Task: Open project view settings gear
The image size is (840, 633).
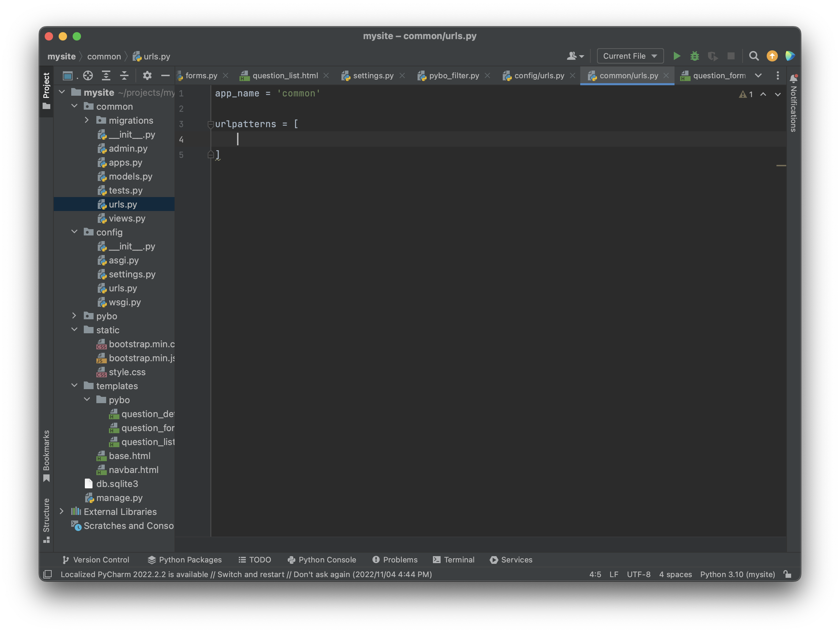Action: (147, 75)
